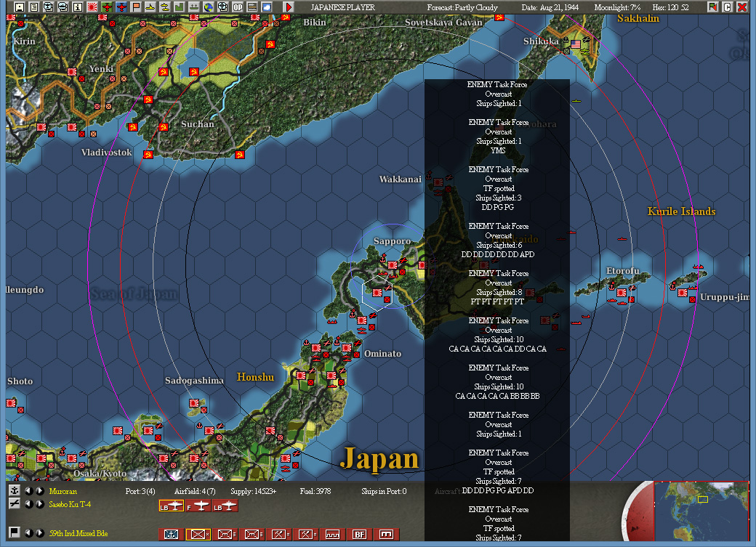Image resolution: width=756 pixels, height=547 pixels.
Task: Click the 'Moonlight: 7%' readout
Action: pos(618,7)
